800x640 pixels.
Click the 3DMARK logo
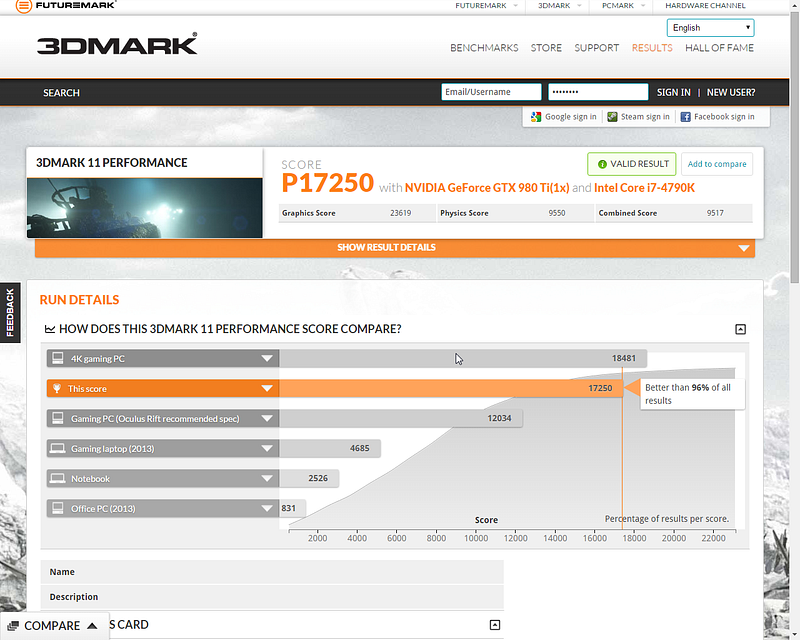(117, 44)
